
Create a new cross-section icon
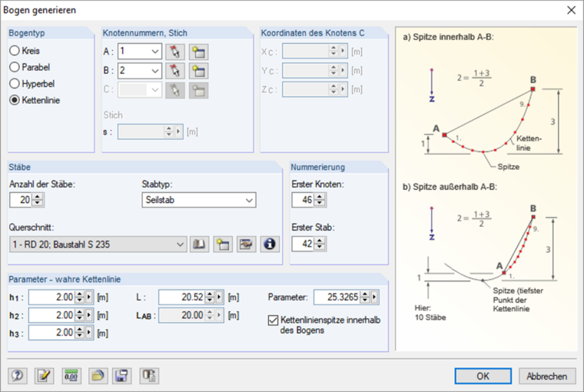223,244
